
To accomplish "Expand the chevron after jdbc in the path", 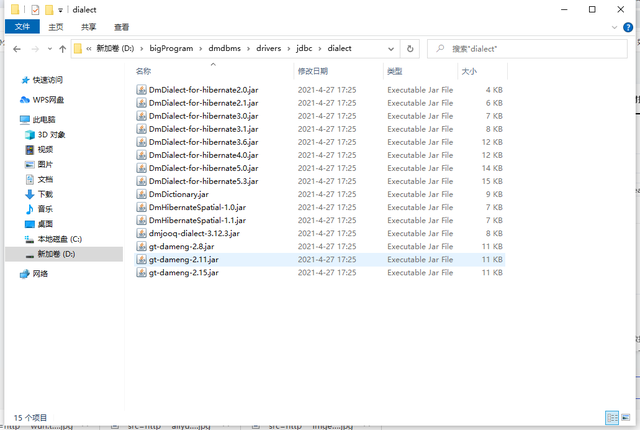I will tap(320, 49).
